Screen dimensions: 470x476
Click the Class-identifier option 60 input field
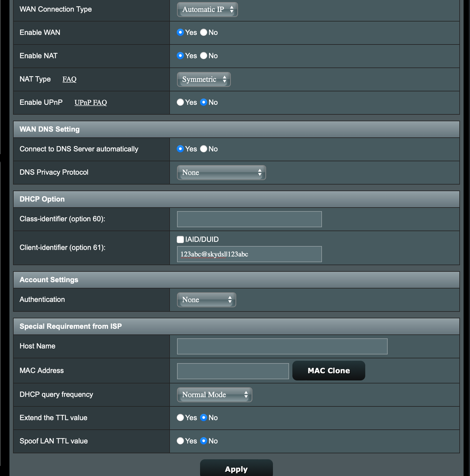point(249,219)
